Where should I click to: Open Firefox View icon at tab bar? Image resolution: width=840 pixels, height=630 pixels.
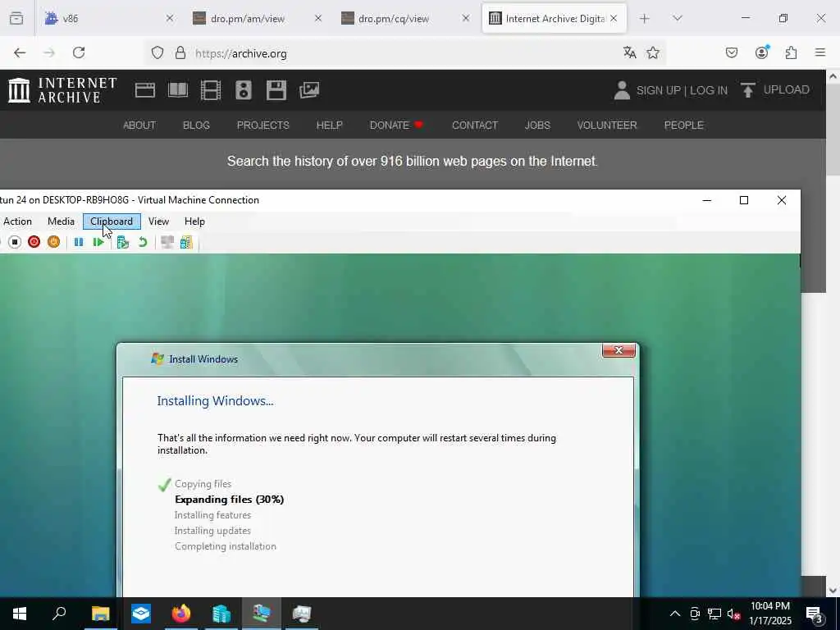click(x=16, y=18)
